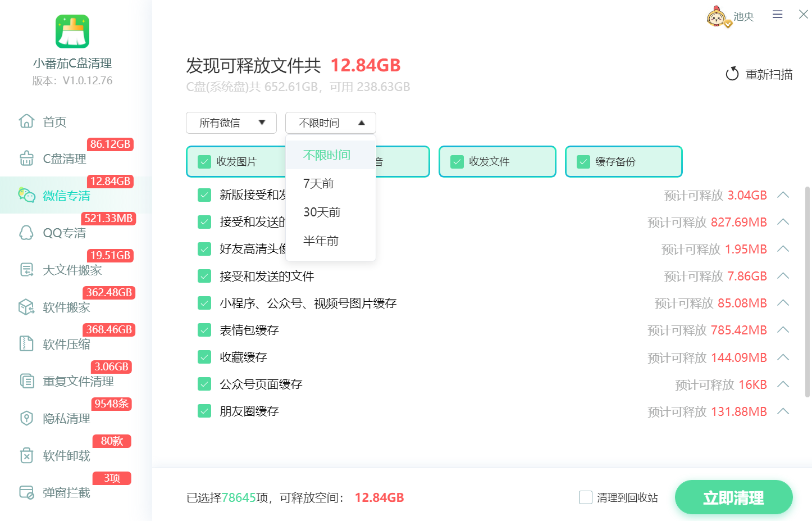The height and width of the screenshot is (521, 812).
Task: Click the 预计可释放 7.86GB text
Action: pyautogui.click(x=715, y=277)
